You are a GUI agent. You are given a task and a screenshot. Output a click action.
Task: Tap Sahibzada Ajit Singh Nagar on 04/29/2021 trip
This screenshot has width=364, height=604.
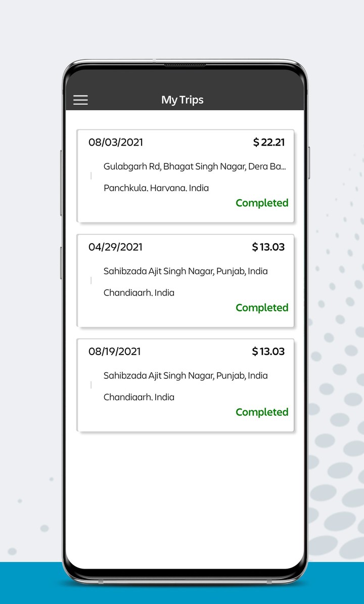[x=186, y=271]
